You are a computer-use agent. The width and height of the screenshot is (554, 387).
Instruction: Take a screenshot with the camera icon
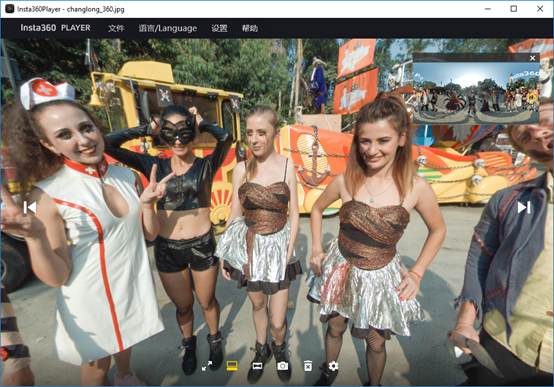click(x=283, y=366)
